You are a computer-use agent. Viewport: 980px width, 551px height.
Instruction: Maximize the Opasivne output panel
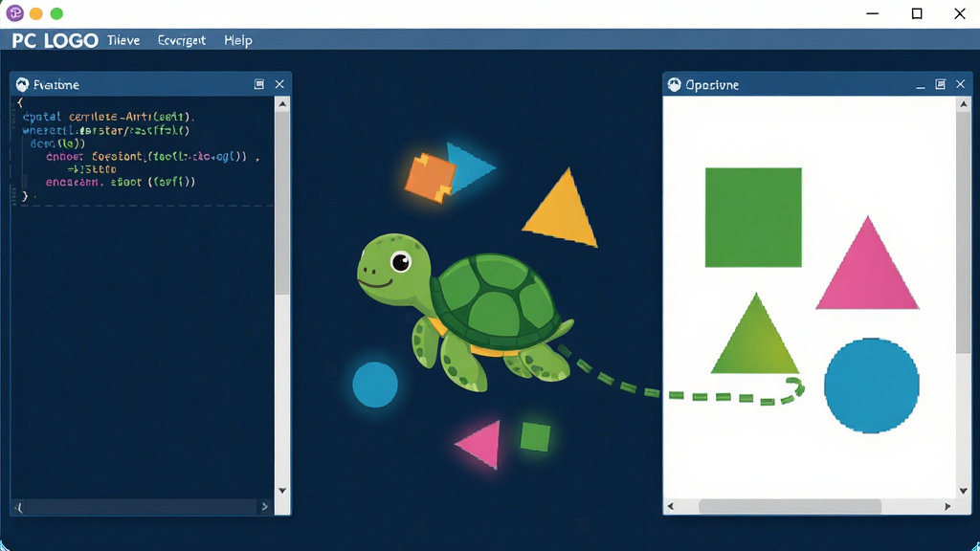940,84
